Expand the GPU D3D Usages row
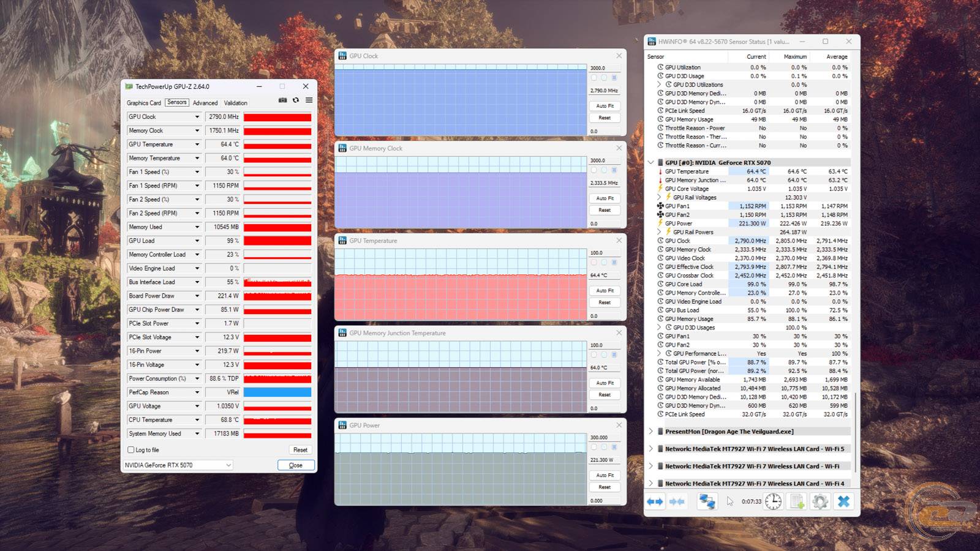 659,328
